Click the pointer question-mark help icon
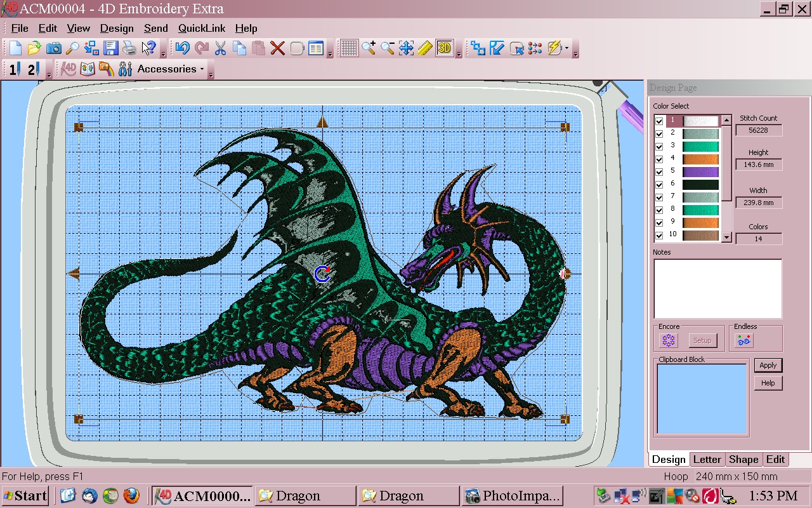Image resolution: width=812 pixels, height=508 pixels. click(148, 48)
